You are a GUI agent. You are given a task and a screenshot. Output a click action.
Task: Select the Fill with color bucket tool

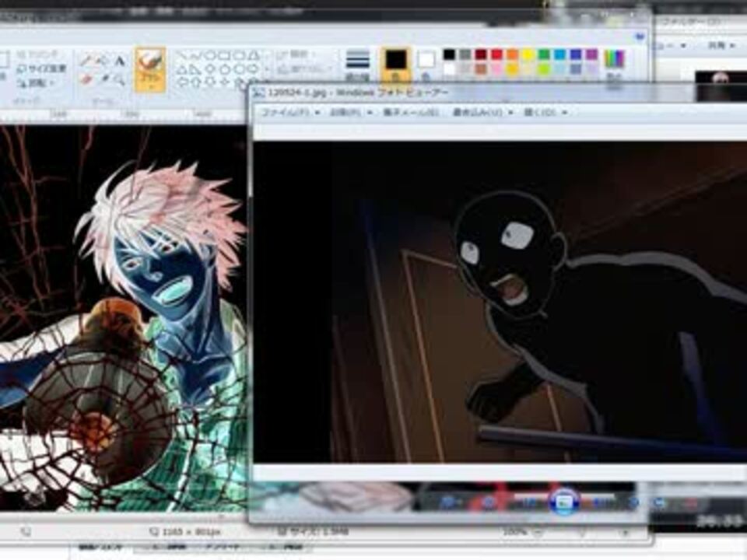click(x=102, y=61)
